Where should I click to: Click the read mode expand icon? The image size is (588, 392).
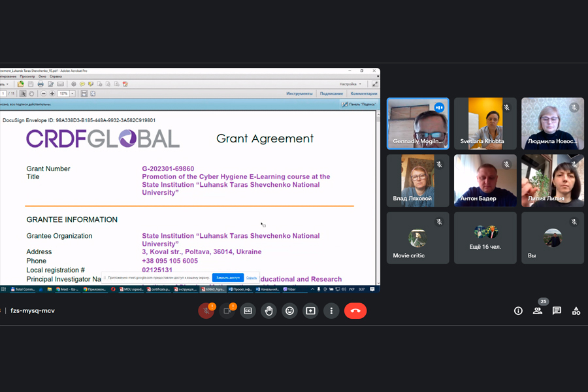(374, 84)
